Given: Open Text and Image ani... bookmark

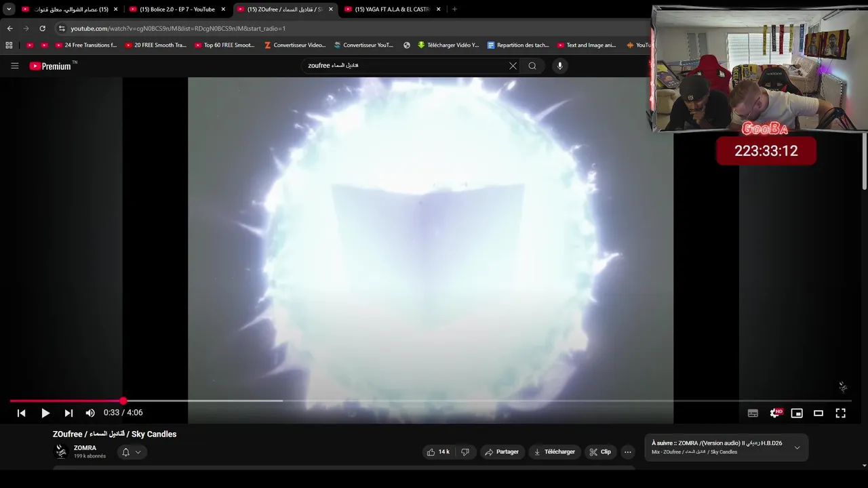Looking at the screenshot, I should (587, 45).
